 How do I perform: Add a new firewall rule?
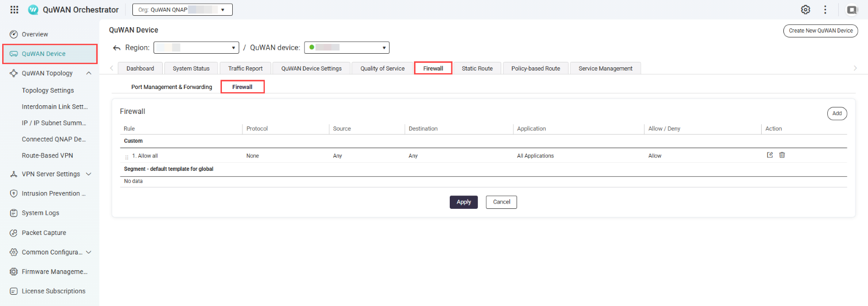pyautogui.click(x=837, y=113)
